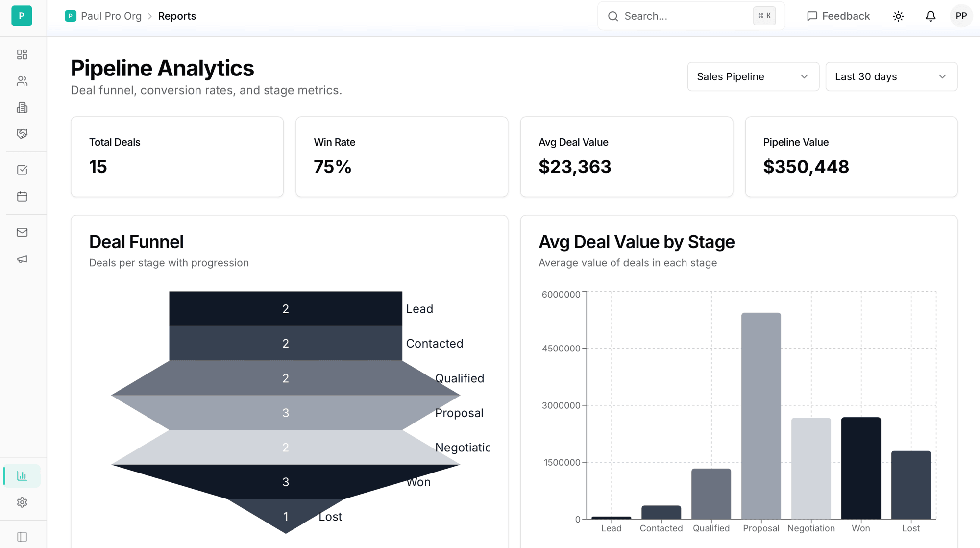
Task: Click the Qualified bar in bar chart
Action: coord(711,494)
